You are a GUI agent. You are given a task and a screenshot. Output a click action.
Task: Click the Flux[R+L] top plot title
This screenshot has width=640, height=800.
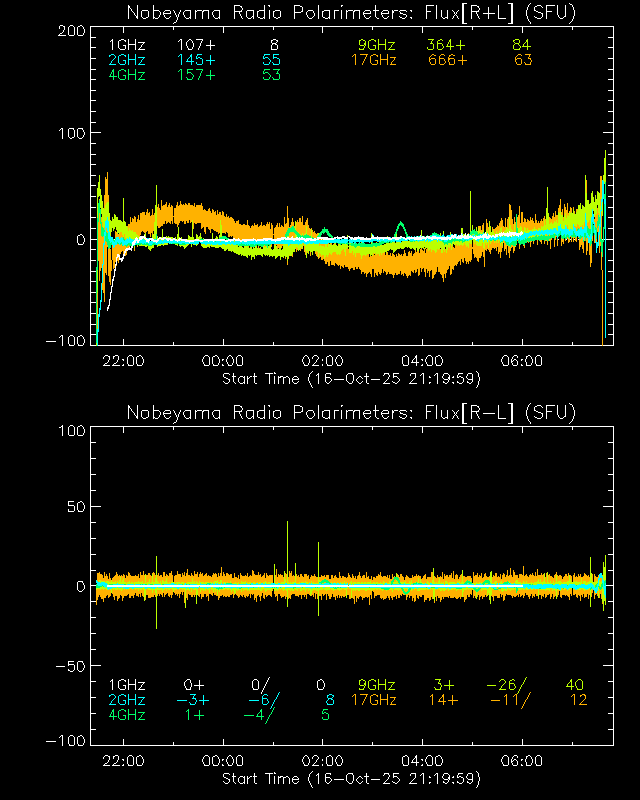point(351,13)
